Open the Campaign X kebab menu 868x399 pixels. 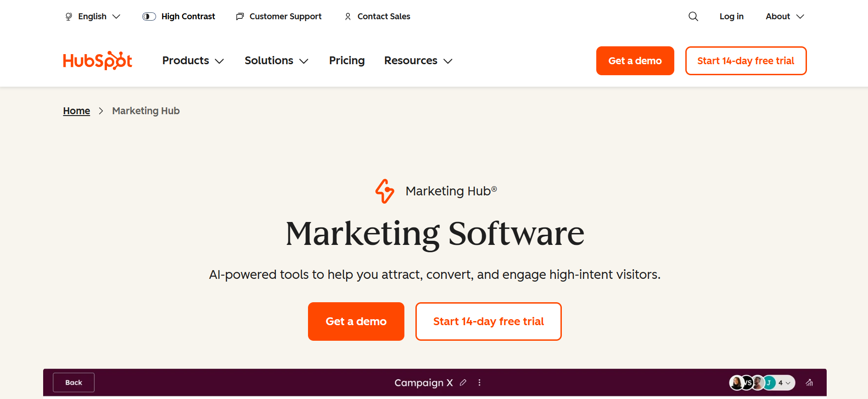click(x=479, y=382)
